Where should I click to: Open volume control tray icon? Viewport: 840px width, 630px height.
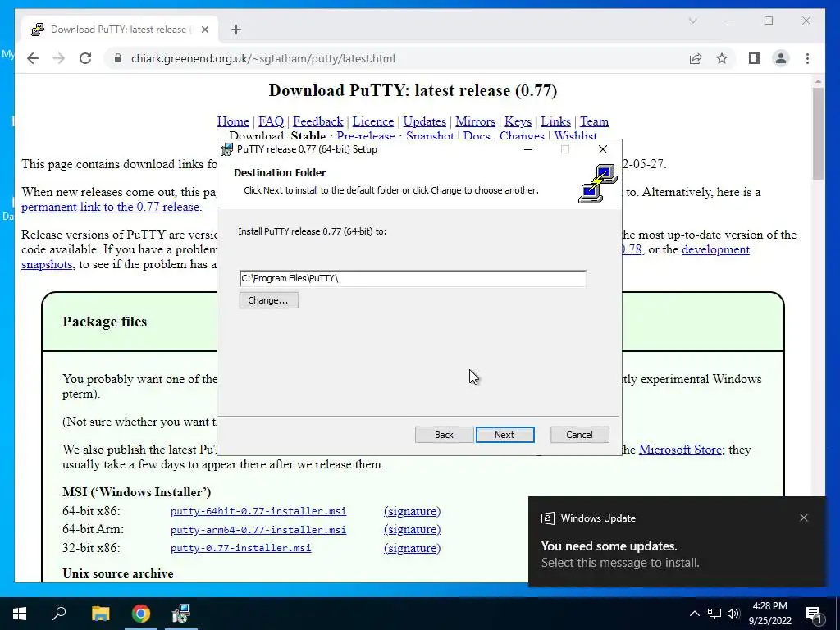(733, 614)
